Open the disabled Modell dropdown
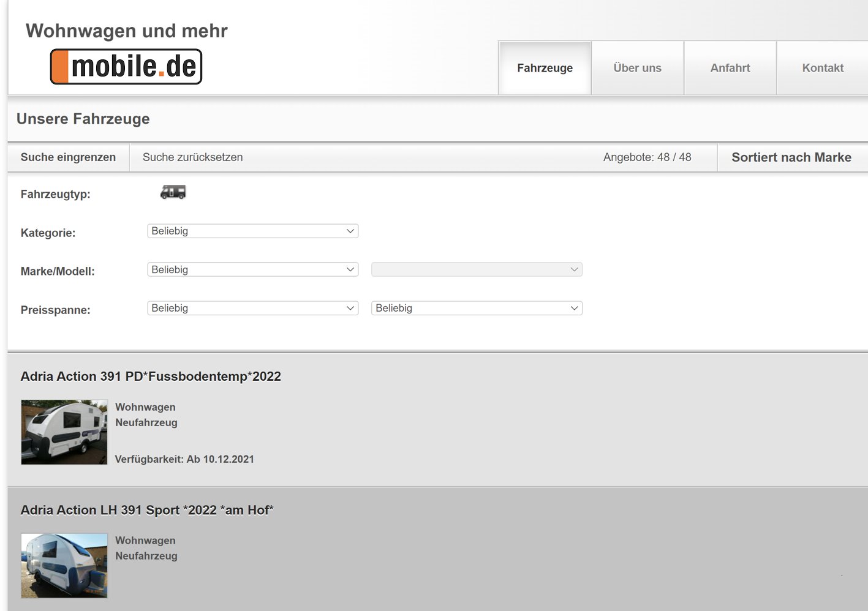Screen dimensions: 868x611 click(477, 269)
